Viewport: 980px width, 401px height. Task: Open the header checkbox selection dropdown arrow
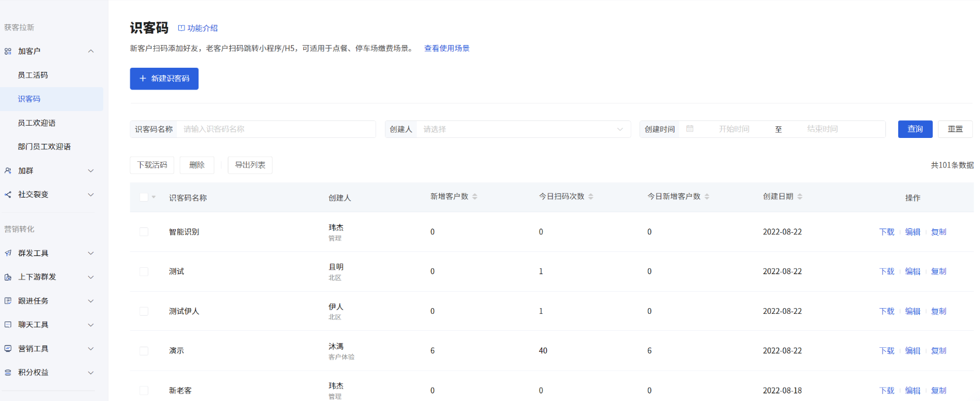[154, 197]
